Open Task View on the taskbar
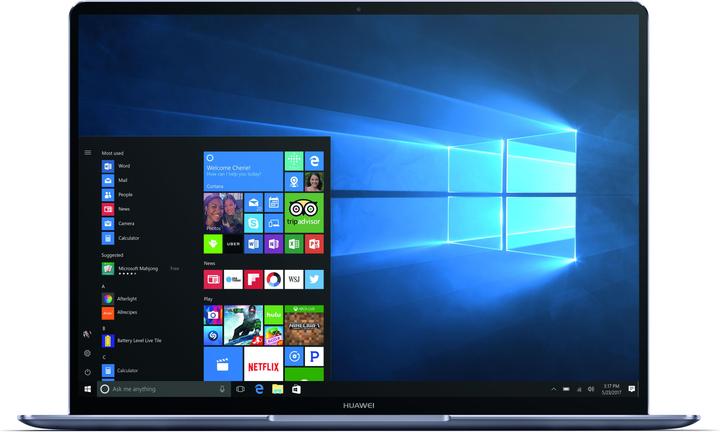Viewport: 720px width, 432px height. (240, 389)
